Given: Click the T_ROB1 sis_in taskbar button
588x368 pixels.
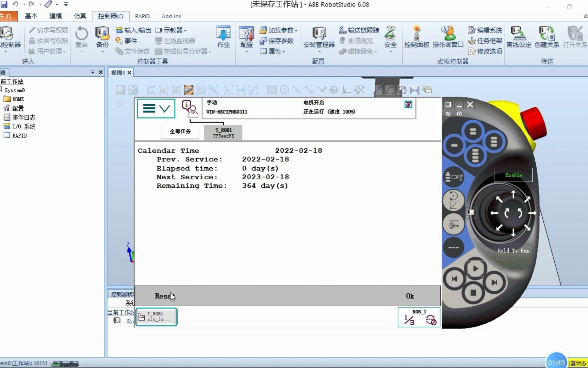Looking at the screenshot, I should pos(157,317).
